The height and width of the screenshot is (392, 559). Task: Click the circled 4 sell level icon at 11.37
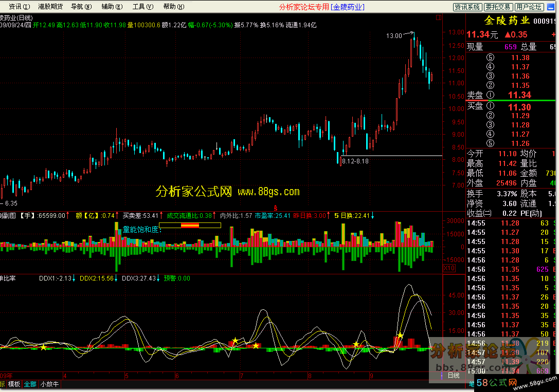point(490,67)
